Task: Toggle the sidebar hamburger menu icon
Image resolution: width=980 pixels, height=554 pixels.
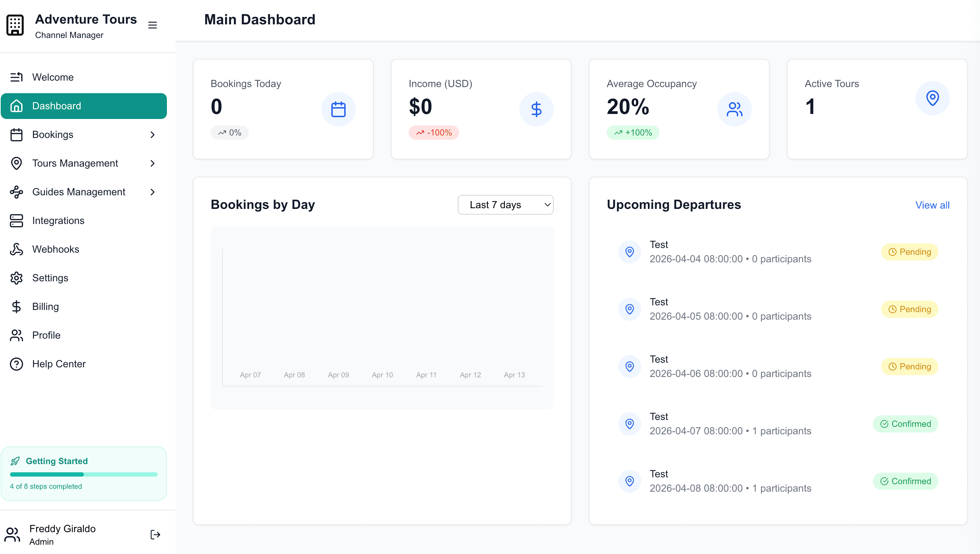Action: tap(153, 25)
